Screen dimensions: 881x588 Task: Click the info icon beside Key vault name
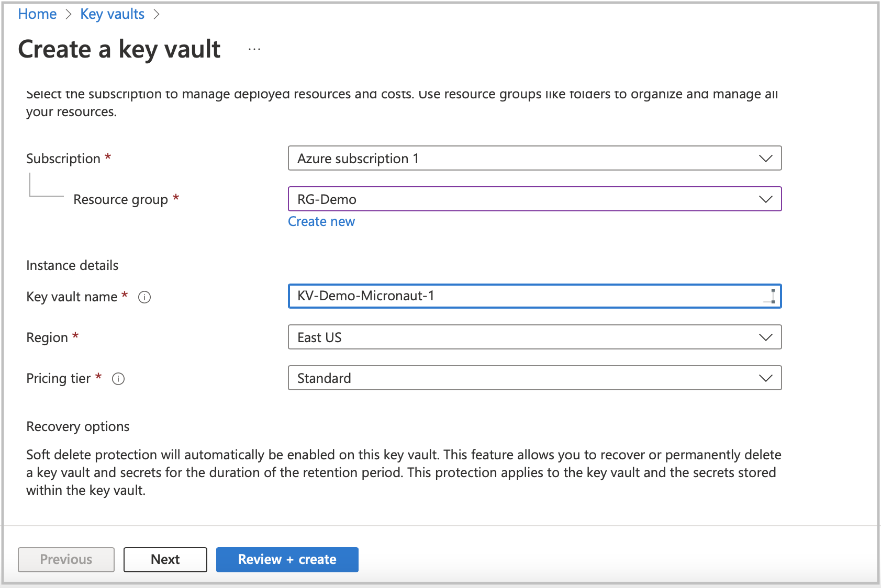(x=144, y=297)
